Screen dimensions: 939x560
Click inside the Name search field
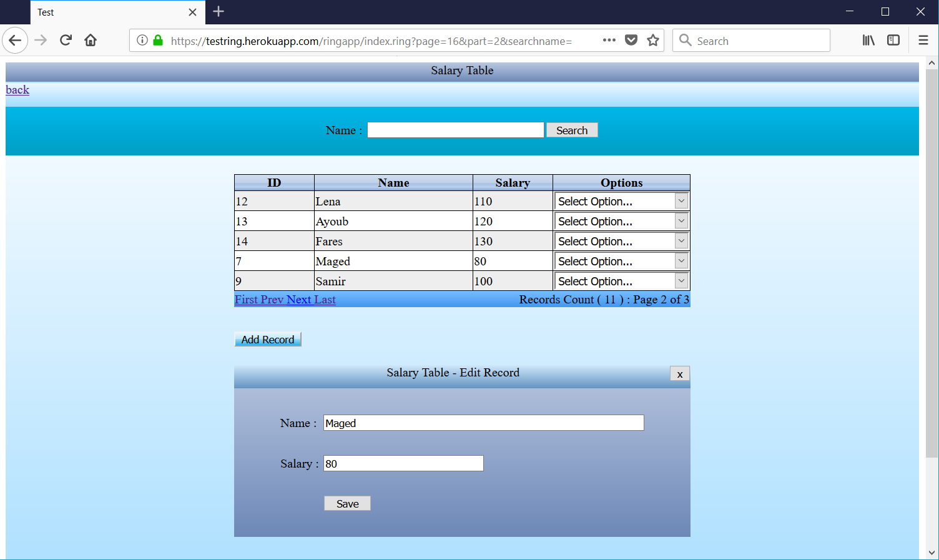pos(455,129)
